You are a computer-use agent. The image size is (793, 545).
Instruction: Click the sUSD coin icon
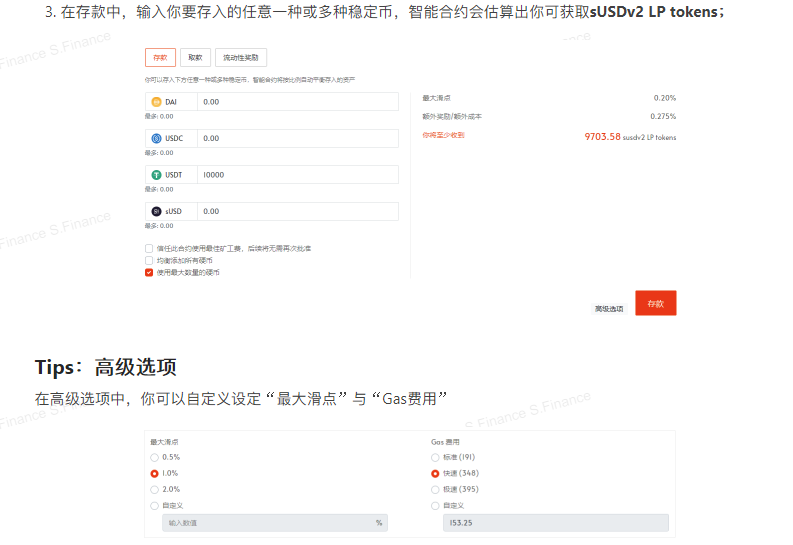point(156,211)
